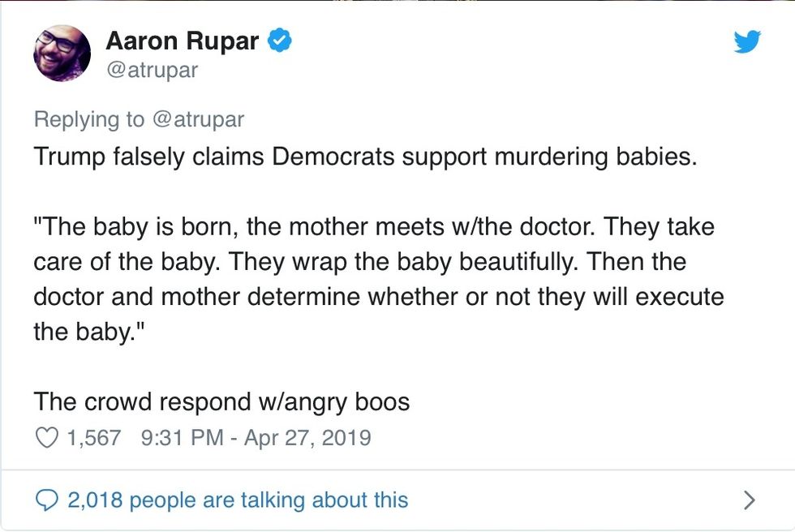The image size is (795, 532).
Task: Open the 9:31 PM - Apr 27, 2019 timestamp
Action: (256, 438)
